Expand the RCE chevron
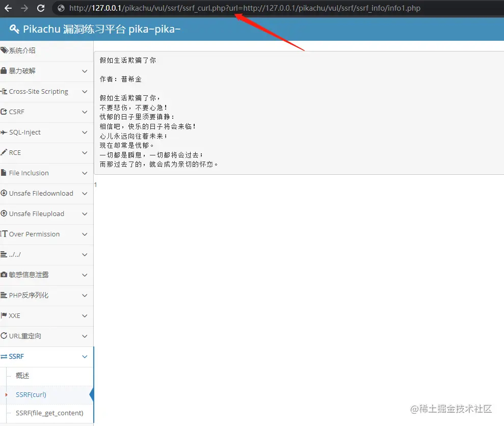Viewport: 504px width, 426px height. [x=85, y=153]
